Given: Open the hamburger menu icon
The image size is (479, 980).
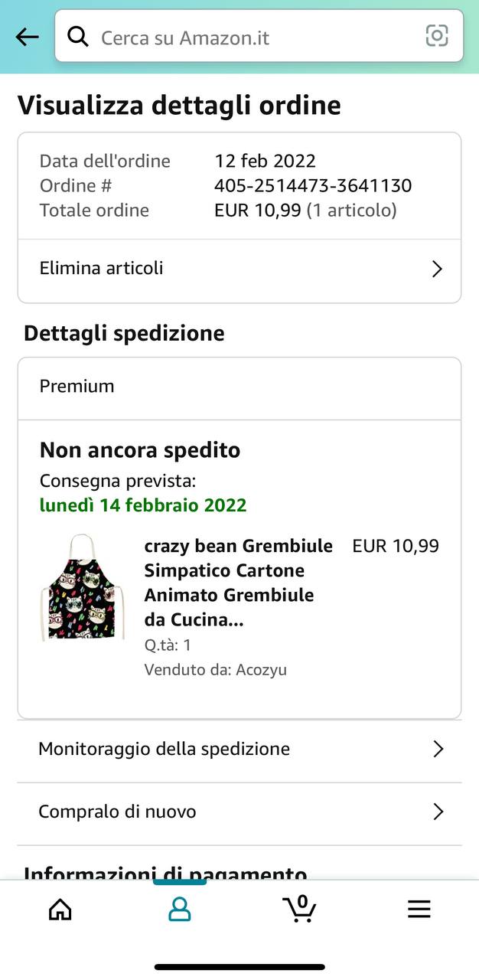Looking at the screenshot, I should point(419,909).
